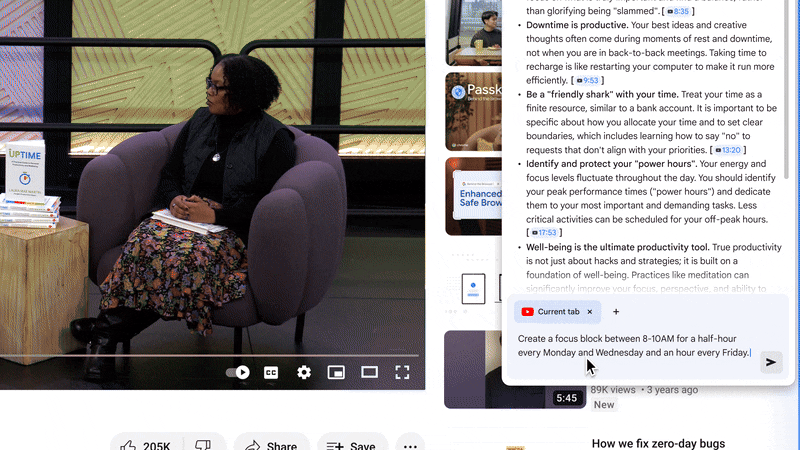Share the video
Screen dimensions: 800x450
[x=271, y=445]
